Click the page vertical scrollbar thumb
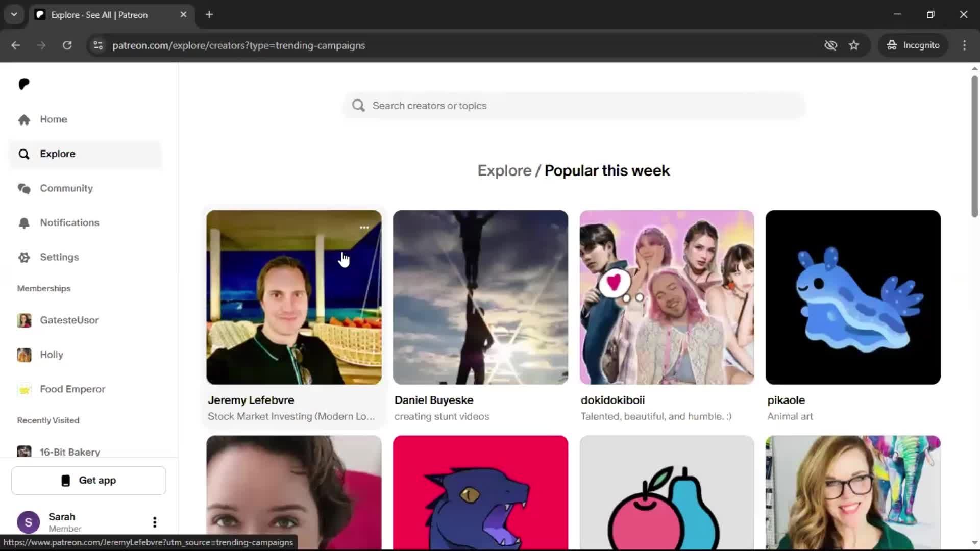Viewport: 980px width, 551px height. point(974,146)
